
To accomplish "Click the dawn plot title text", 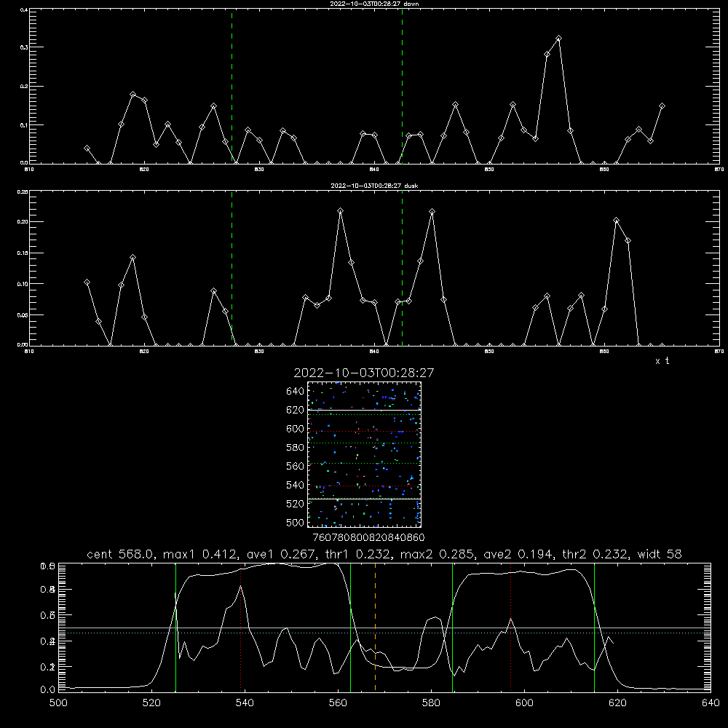I will tap(374, 4).
